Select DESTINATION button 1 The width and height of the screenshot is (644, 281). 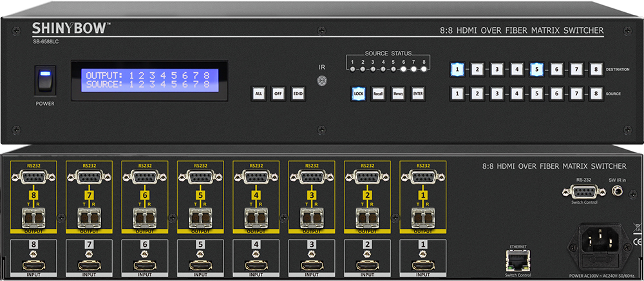[x=457, y=70]
